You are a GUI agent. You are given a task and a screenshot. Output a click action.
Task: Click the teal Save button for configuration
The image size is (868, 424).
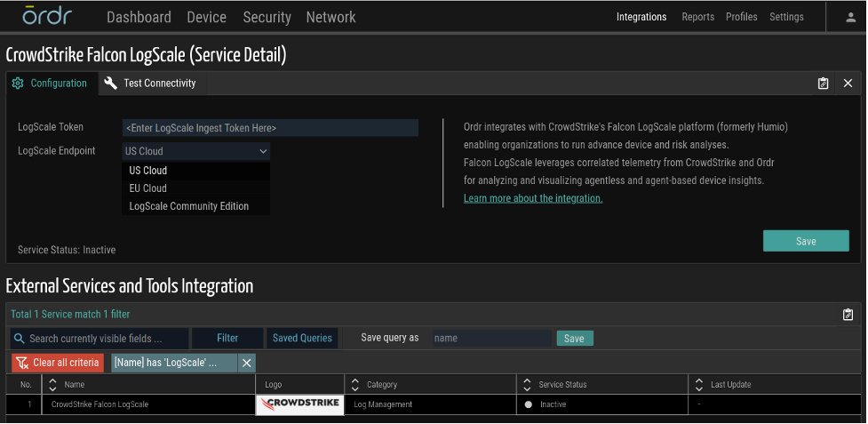coord(806,241)
